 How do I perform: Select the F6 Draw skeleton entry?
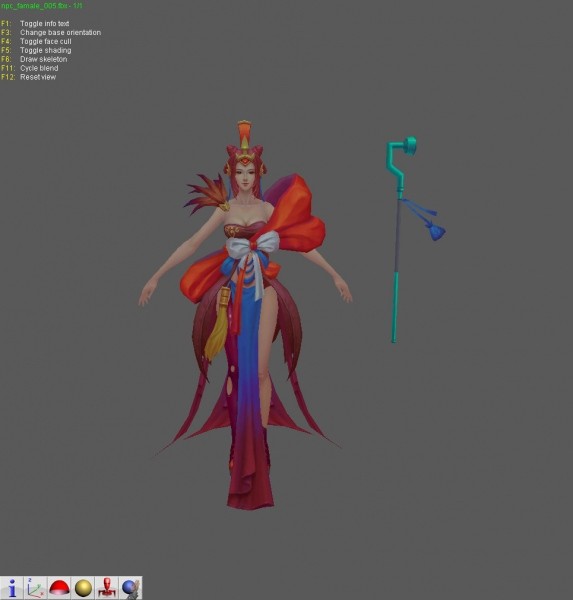pos(34,59)
